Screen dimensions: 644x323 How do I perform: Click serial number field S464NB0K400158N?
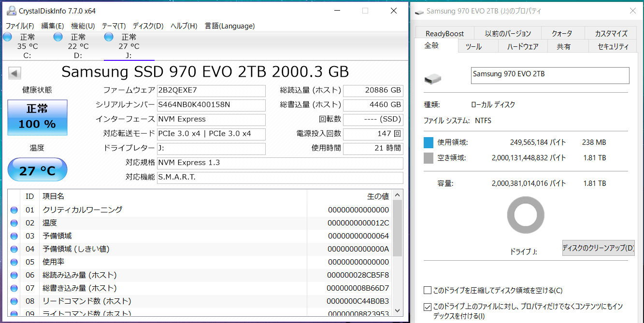point(211,105)
